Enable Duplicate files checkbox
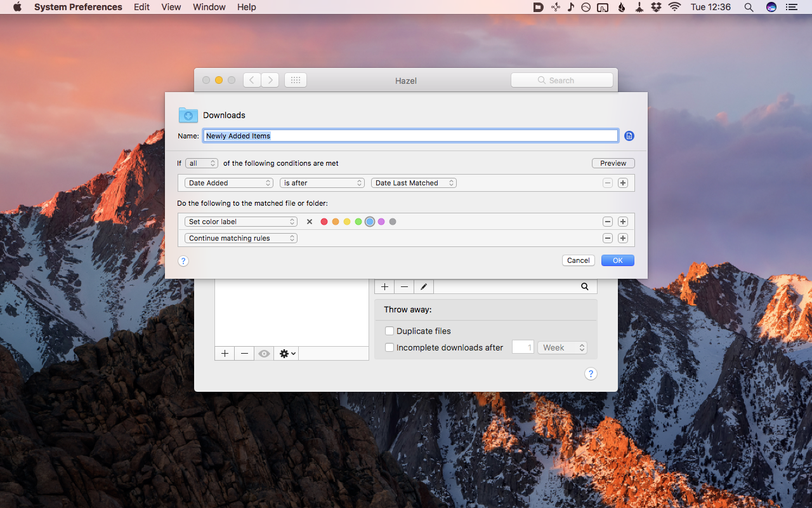This screenshot has height=508, width=812. [390, 331]
